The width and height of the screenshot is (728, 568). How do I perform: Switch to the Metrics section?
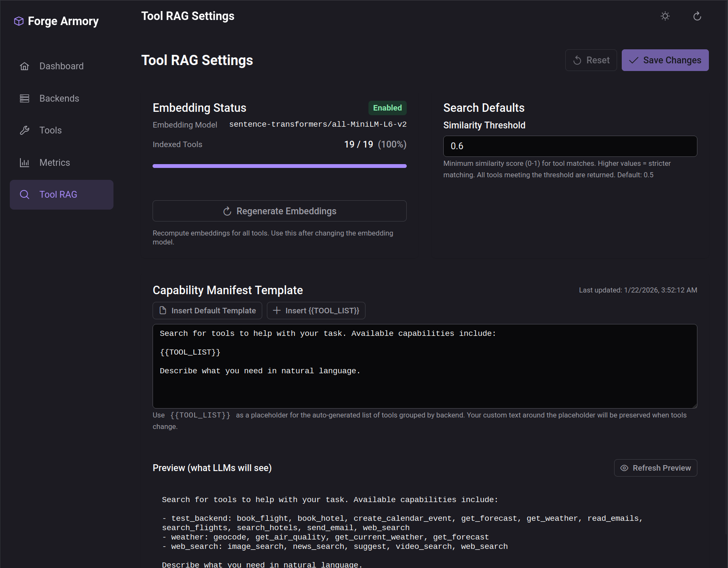tap(54, 162)
